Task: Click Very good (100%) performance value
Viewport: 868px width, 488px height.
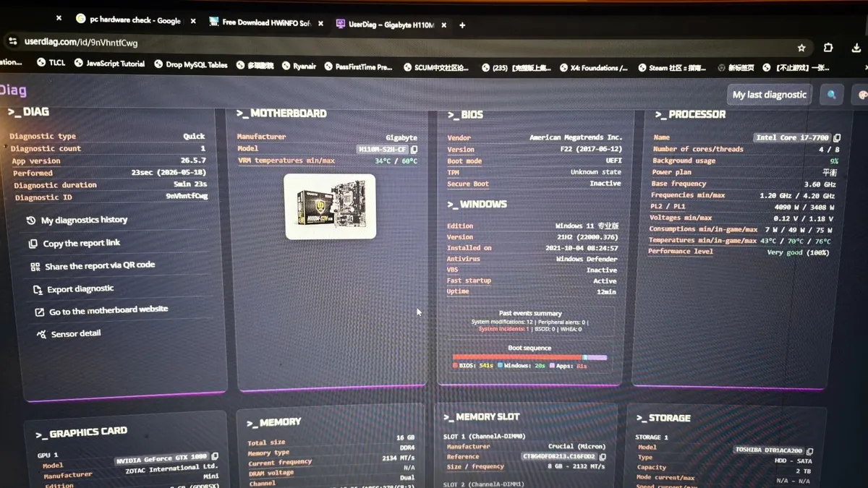Action: (x=798, y=252)
